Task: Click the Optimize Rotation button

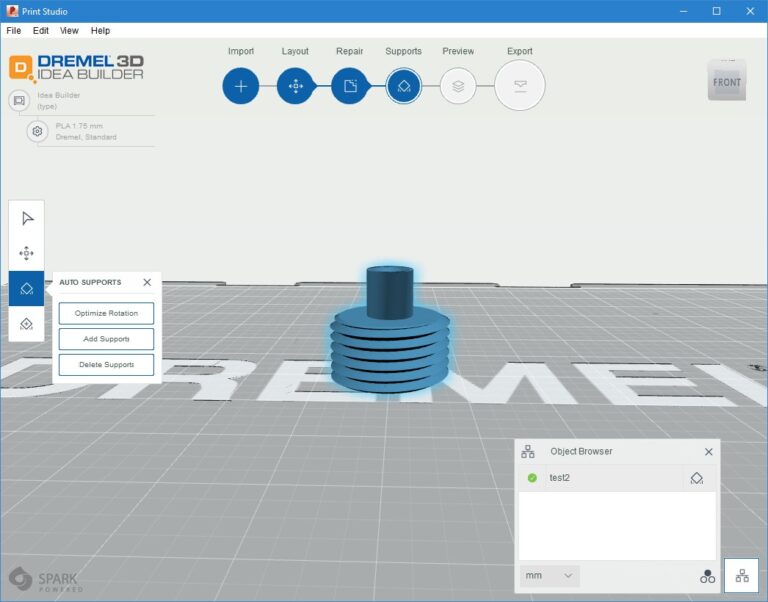Action: click(106, 313)
